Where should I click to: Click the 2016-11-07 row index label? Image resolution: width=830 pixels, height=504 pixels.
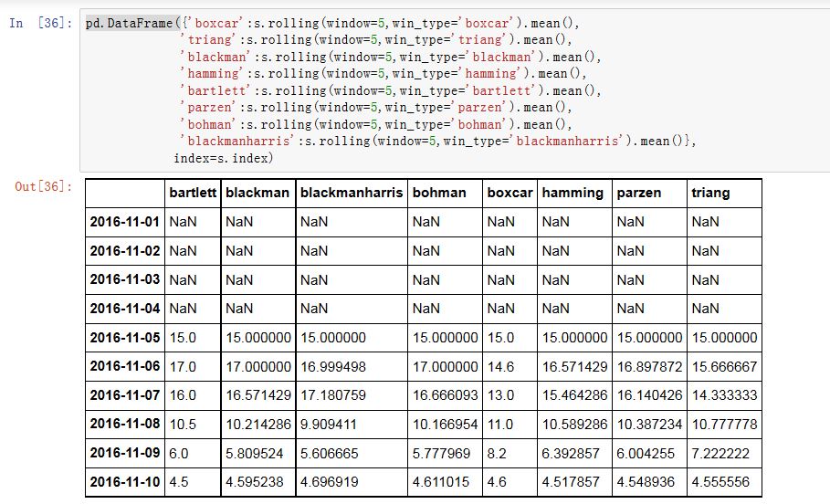point(125,395)
